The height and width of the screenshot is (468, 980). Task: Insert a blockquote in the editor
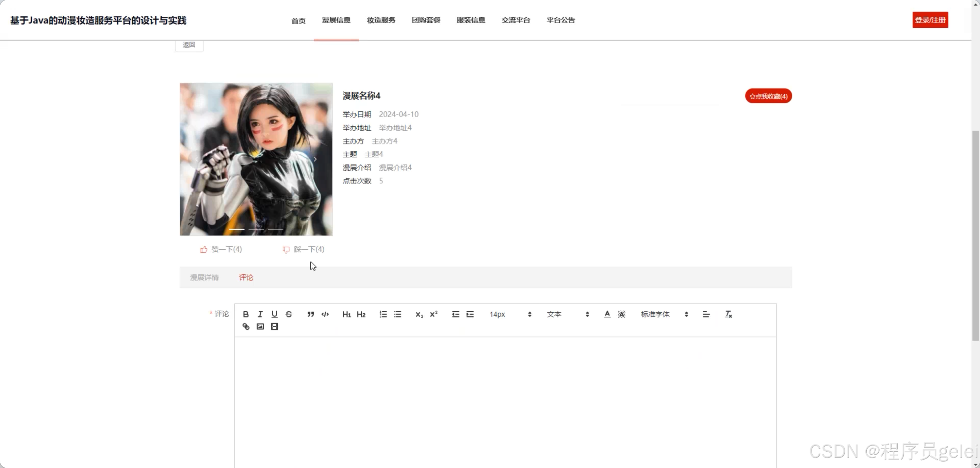(x=310, y=314)
